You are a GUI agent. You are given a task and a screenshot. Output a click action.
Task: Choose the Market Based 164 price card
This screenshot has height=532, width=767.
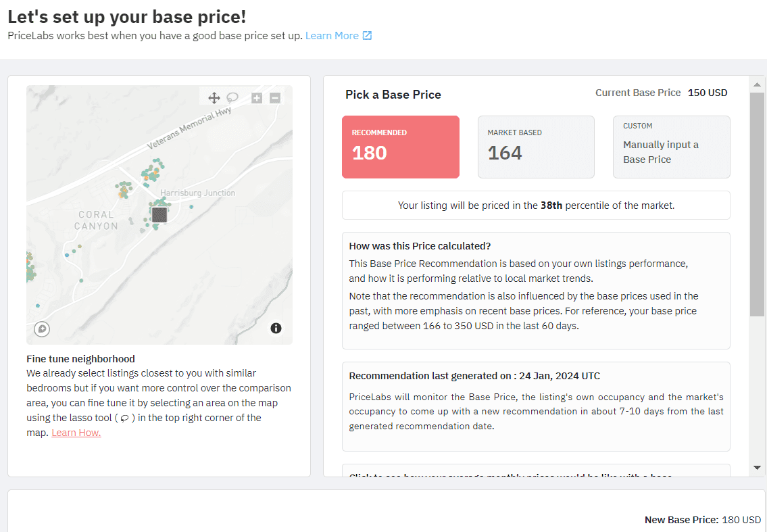pyautogui.click(x=536, y=147)
